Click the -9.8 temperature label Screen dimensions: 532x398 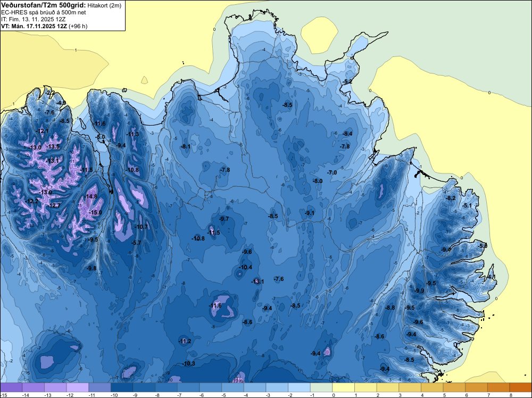(x=92, y=268)
